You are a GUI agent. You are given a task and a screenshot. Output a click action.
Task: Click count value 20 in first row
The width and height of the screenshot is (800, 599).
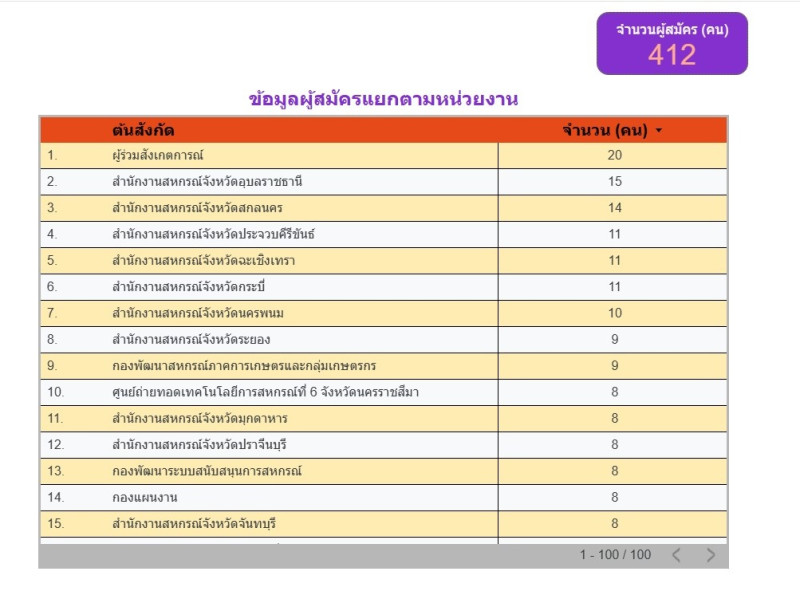pos(614,155)
